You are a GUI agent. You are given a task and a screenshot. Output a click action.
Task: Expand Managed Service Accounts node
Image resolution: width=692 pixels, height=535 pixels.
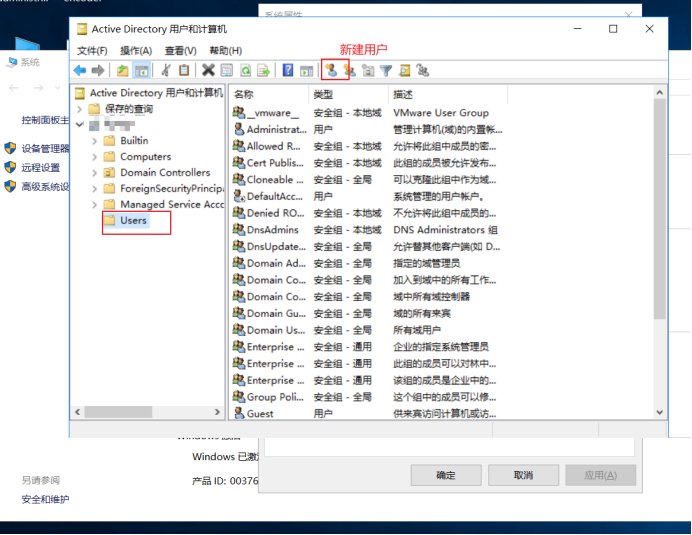point(94,204)
